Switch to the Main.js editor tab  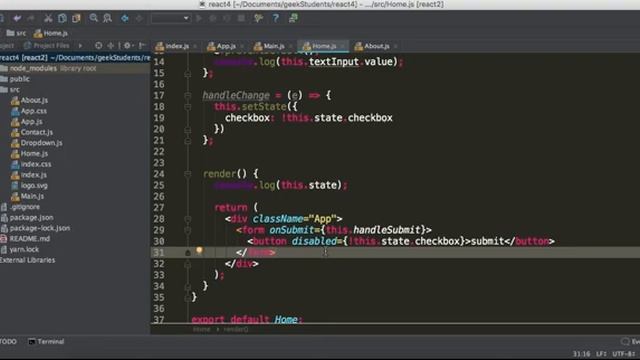(269, 46)
